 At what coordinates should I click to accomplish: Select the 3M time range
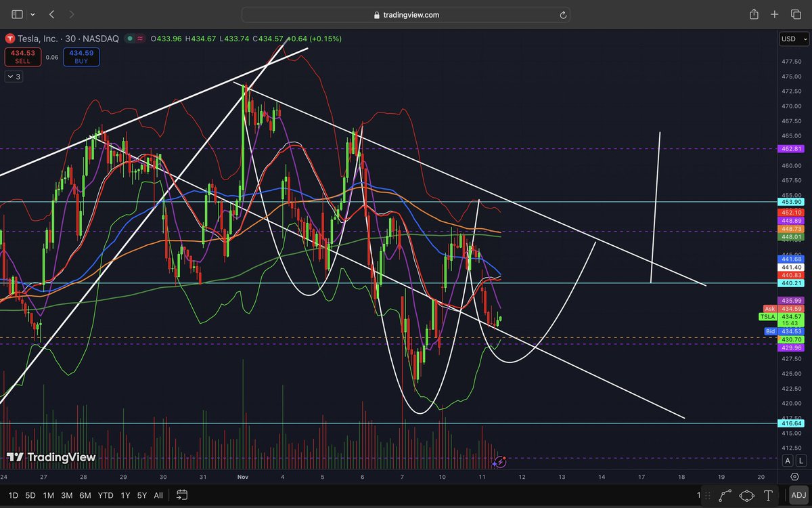click(67, 495)
